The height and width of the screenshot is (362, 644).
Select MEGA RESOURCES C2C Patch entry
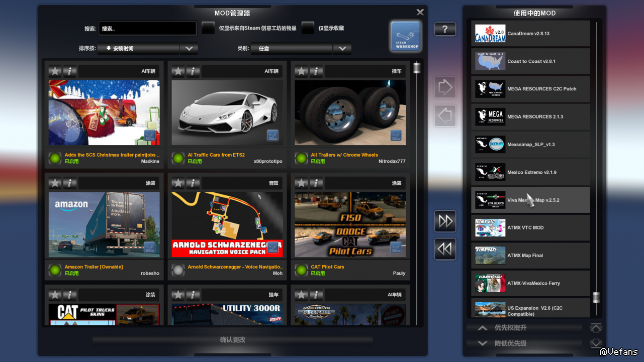click(530, 89)
